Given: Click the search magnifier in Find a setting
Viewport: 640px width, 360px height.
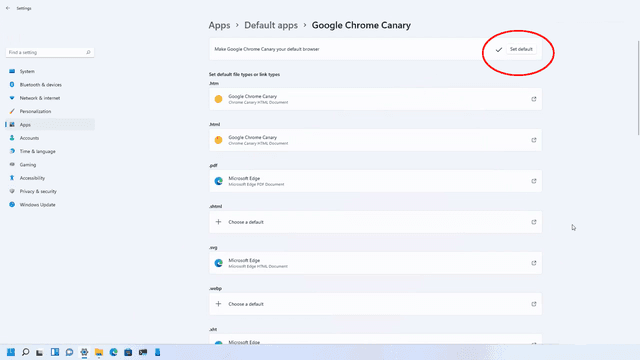Looking at the screenshot, I should [88, 52].
